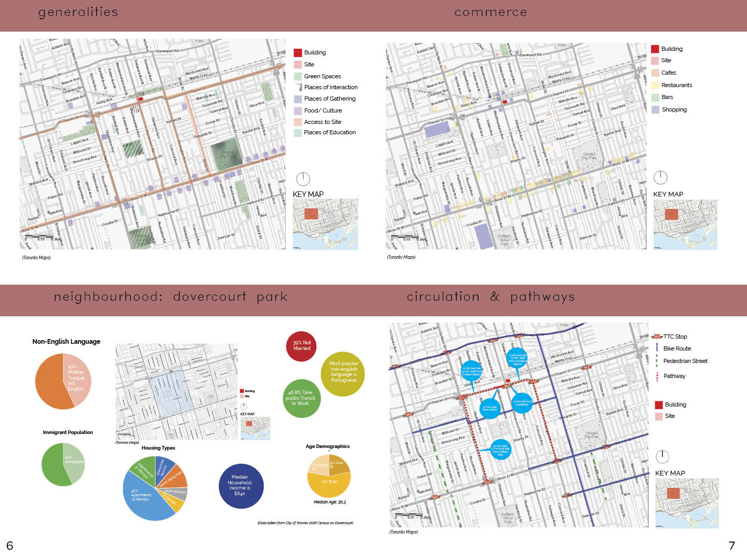This screenshot has width=747, height=560.
Task: Click the Pathway red dotted legend symbol
Action: (x=657, y=376)
